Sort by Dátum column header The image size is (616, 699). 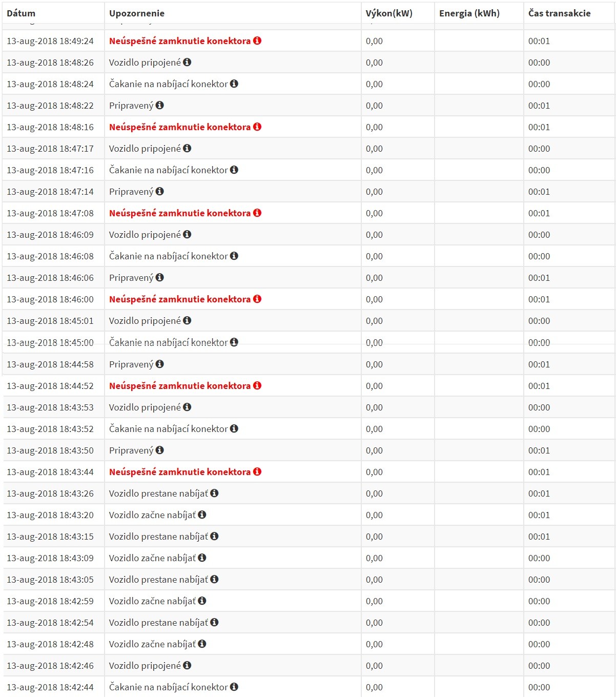click(x=21, y=13)
